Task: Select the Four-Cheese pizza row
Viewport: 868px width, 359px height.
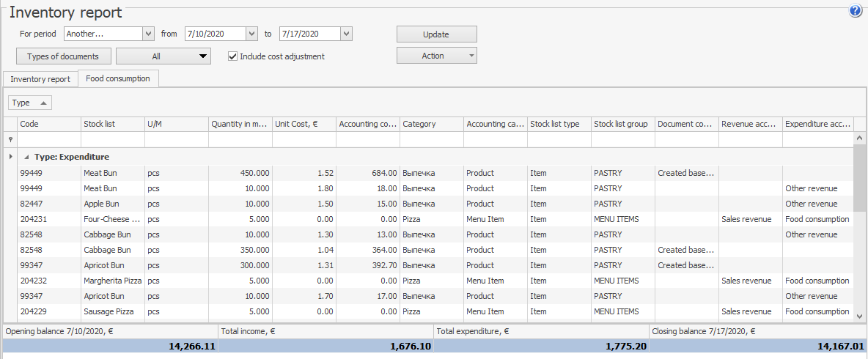Action: click(x=112, y=219)
